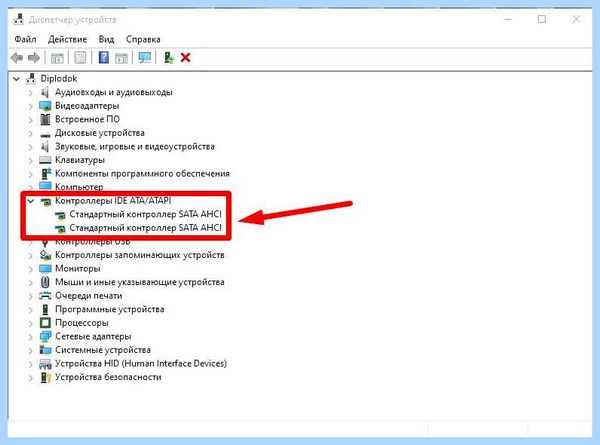Screen dimensions: 600x445
Task: Expand the Видеоадаптеры category
Action: click(x=31, y=106)
